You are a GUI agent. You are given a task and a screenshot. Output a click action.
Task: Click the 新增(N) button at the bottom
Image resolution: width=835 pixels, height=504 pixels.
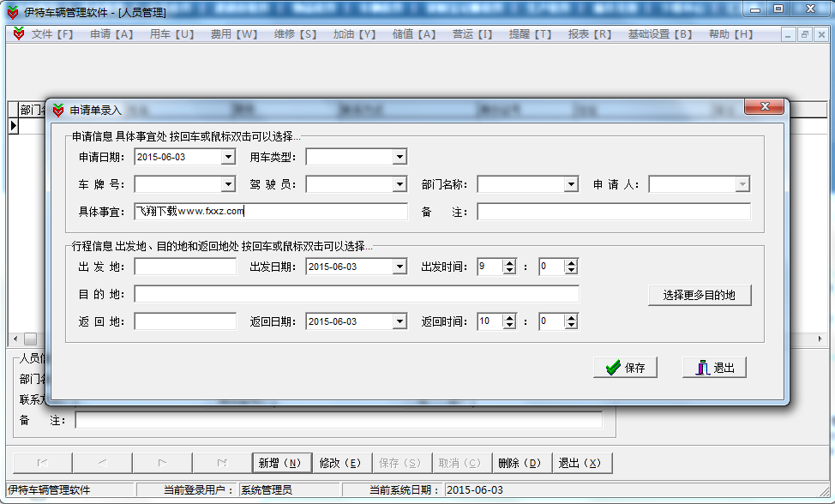pyautogui.click(x=281, y=462)
